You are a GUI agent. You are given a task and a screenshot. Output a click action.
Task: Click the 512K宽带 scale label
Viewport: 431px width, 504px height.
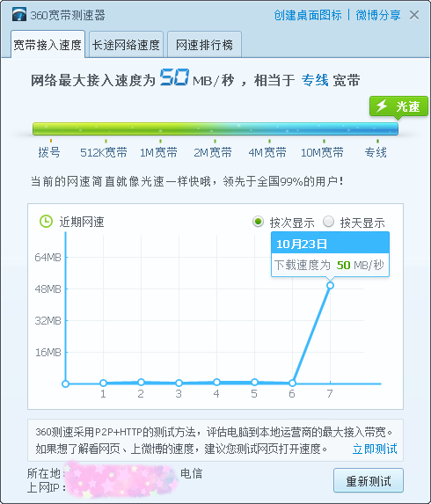104,152
